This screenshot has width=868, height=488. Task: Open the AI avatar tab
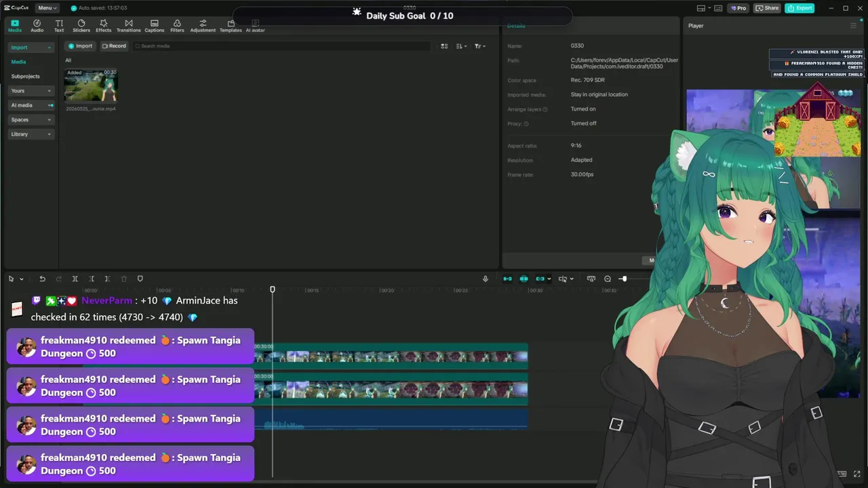pyautogui.click(x=255, y=26)
